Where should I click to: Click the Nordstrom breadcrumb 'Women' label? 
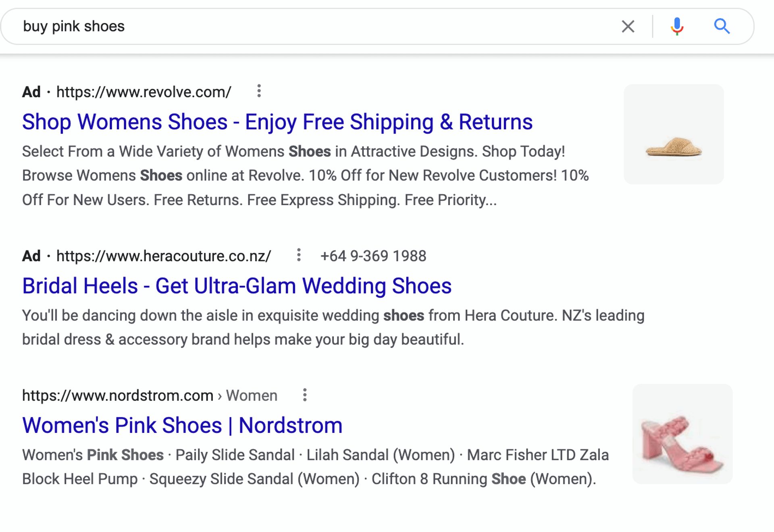click(x=251, y=395)
